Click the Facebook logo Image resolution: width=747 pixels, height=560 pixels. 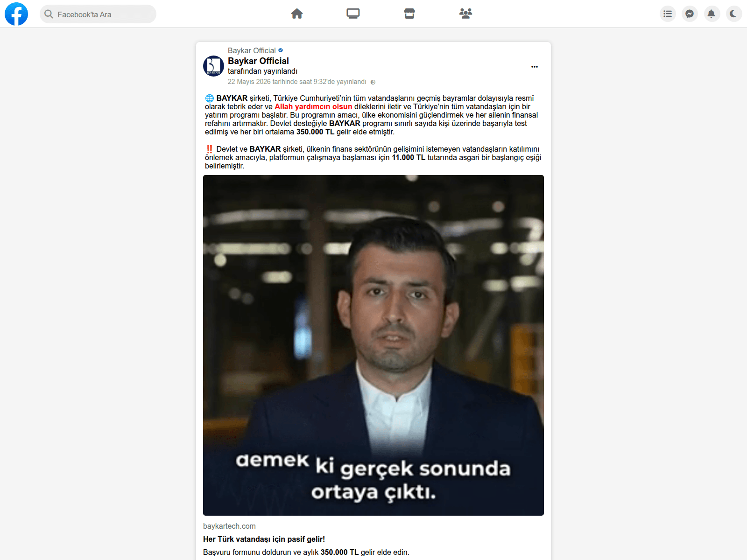pyautogui.click(x=16, y=14)
